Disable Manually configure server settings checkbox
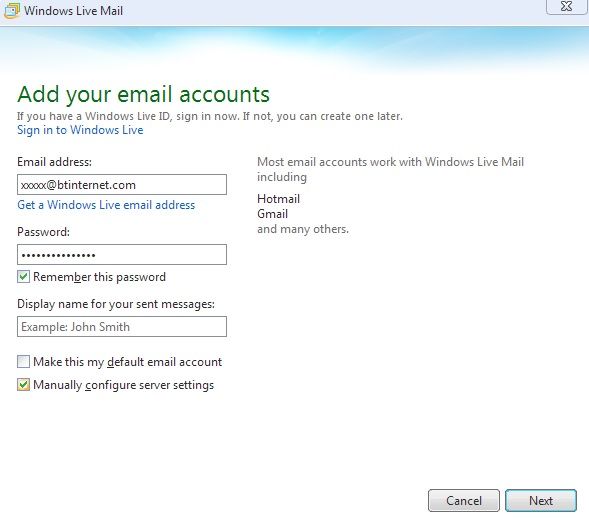The width and height of the screenshot is (589, 520). point(23,385)
